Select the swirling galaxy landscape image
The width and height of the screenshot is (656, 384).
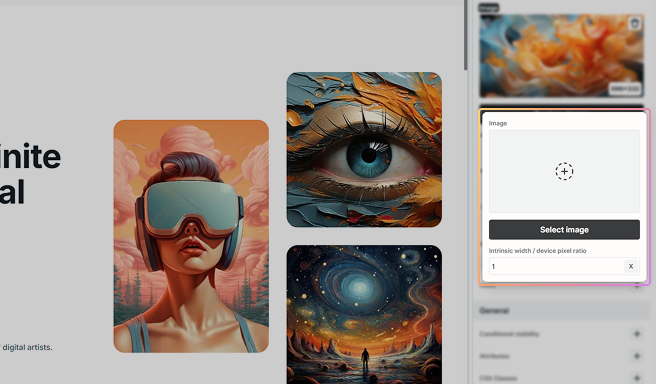(x=364, y=315)
